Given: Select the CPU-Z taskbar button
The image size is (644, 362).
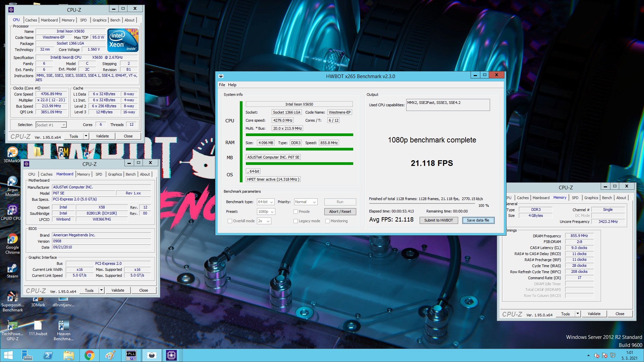Looking at the screenshot, I should 171,355.
